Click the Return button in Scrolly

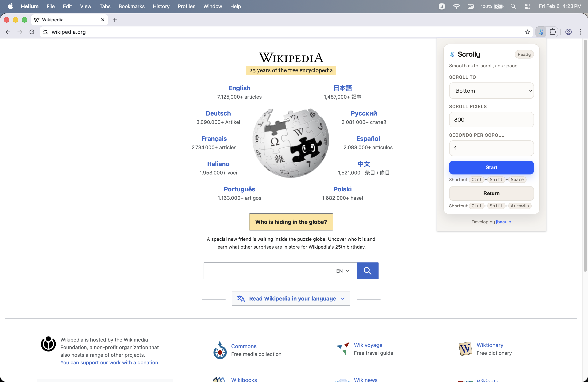(491, 193)
